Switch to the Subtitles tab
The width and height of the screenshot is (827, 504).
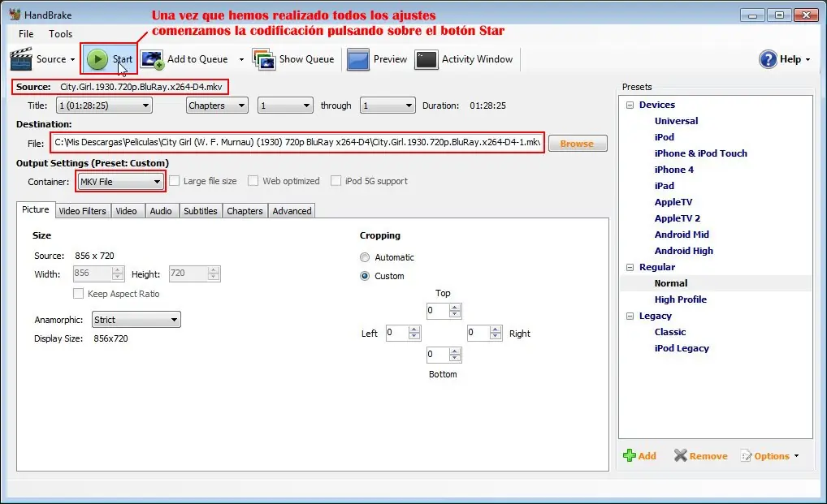pos(201,211)
